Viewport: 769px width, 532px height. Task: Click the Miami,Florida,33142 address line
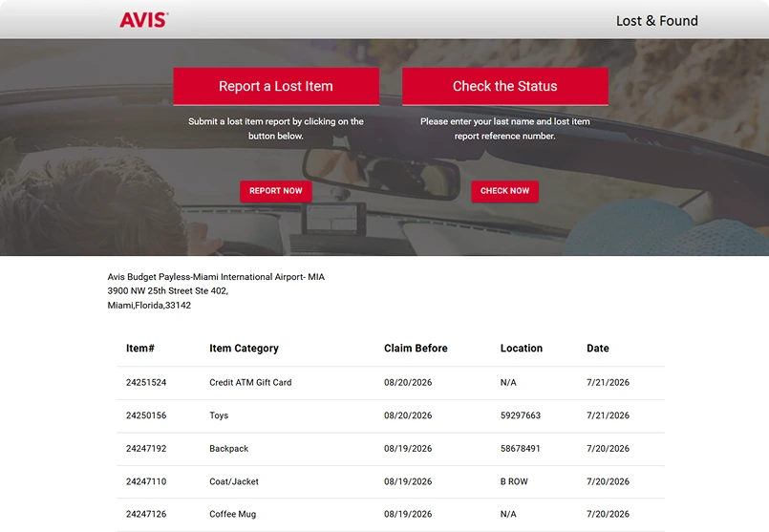149,306
